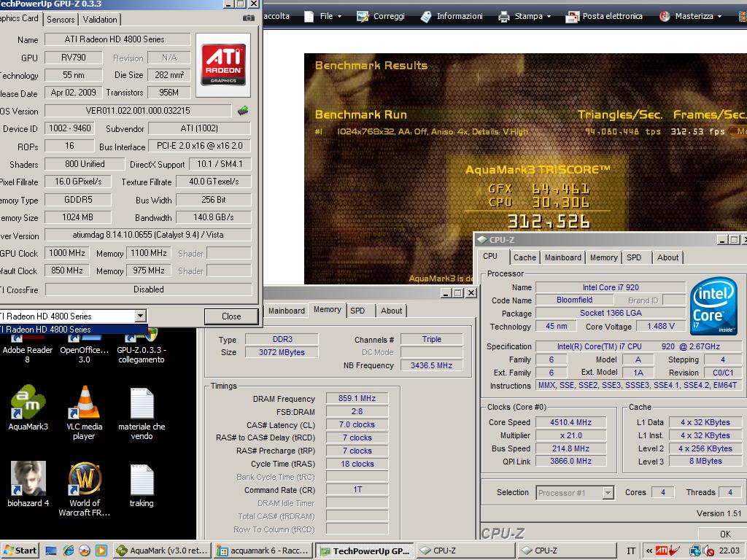Click the Core Speed 4510.4 MHz value
This screenshot has width=747, height=560.
click(x=570, y=422)
